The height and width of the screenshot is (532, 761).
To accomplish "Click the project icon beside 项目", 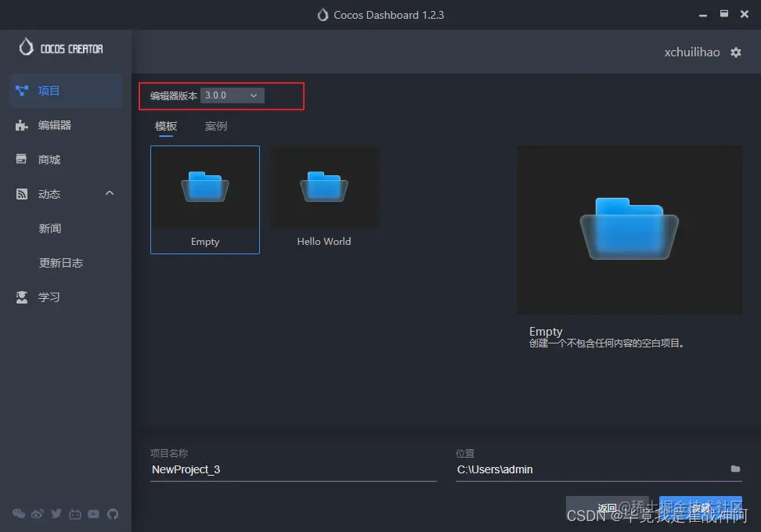I will [22, 91].
